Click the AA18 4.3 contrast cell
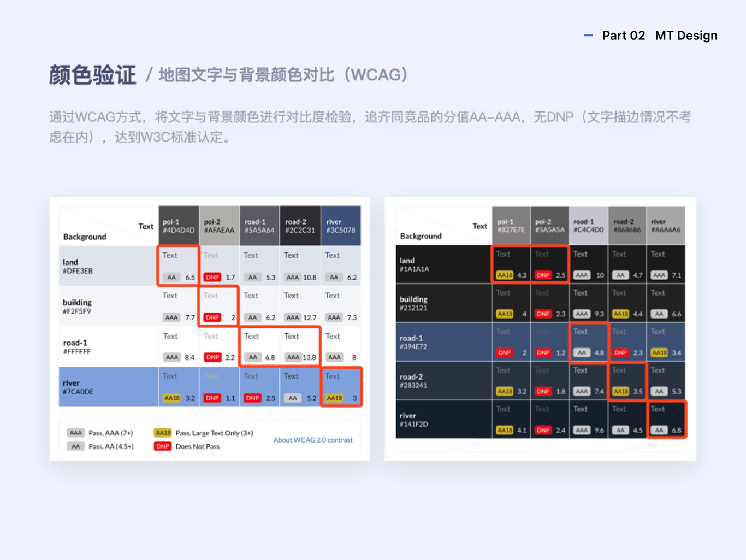The width and height of the screenshot is (746, 560). click(x=511, y=264)
